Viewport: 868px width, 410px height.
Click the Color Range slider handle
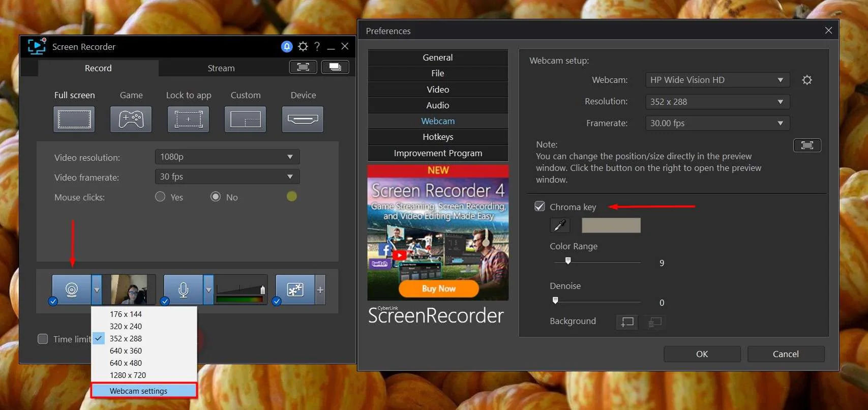coord(568,260)
